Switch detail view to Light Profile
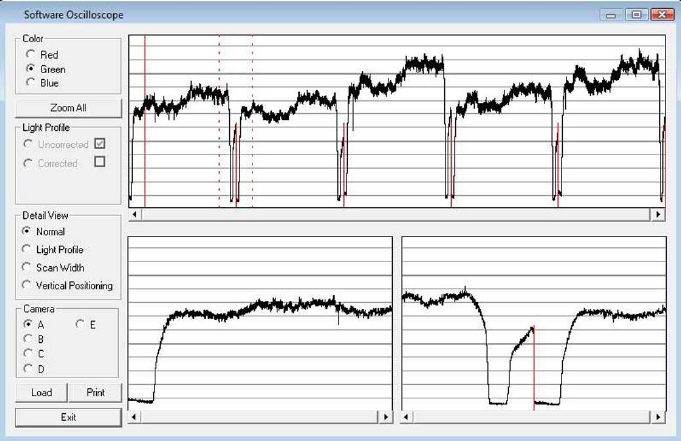This screenshot has height=441, width=681. [x=26, y=249]
